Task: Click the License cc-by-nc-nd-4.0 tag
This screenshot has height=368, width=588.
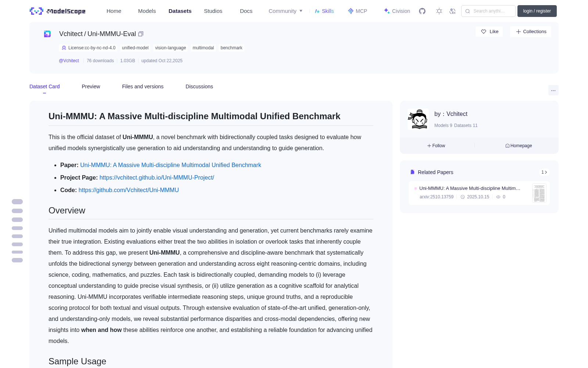Action: pyautogui.click(x=88, y=48)
